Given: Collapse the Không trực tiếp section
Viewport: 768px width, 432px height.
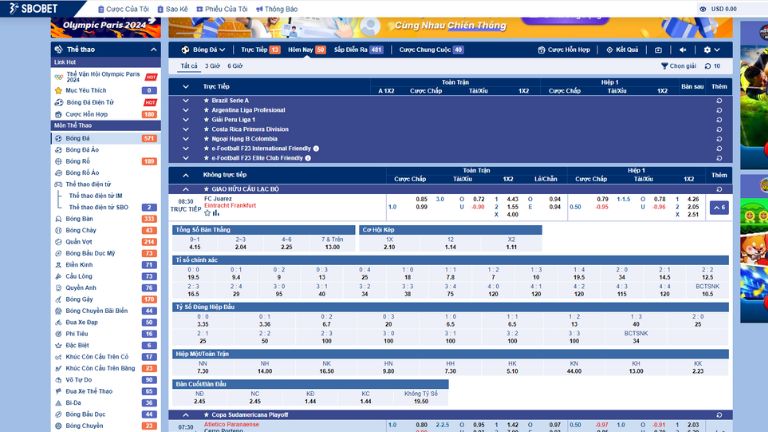Looking at the screenshot, I should click(x=186, y=175).
